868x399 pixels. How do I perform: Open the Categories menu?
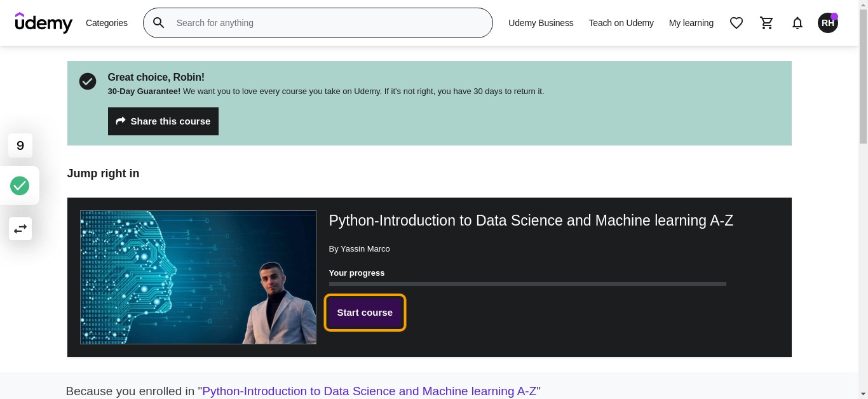[x=107, y=23]
